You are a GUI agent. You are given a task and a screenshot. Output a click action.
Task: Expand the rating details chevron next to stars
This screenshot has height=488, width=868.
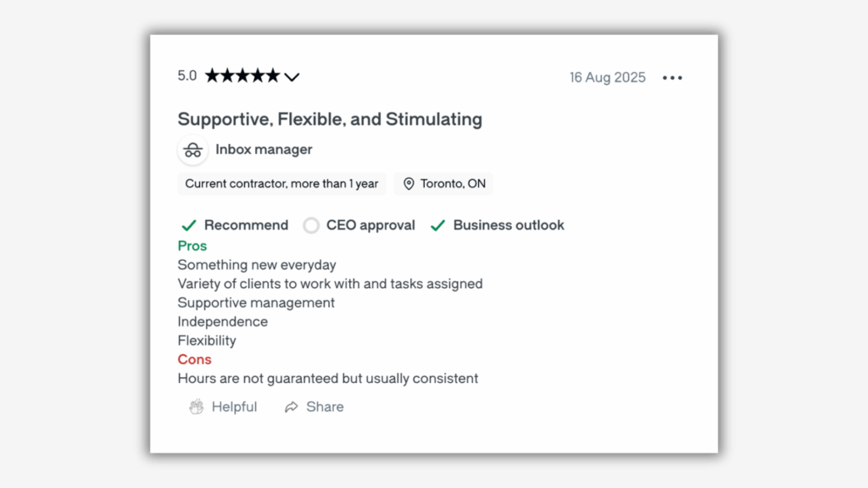[292, 76]
